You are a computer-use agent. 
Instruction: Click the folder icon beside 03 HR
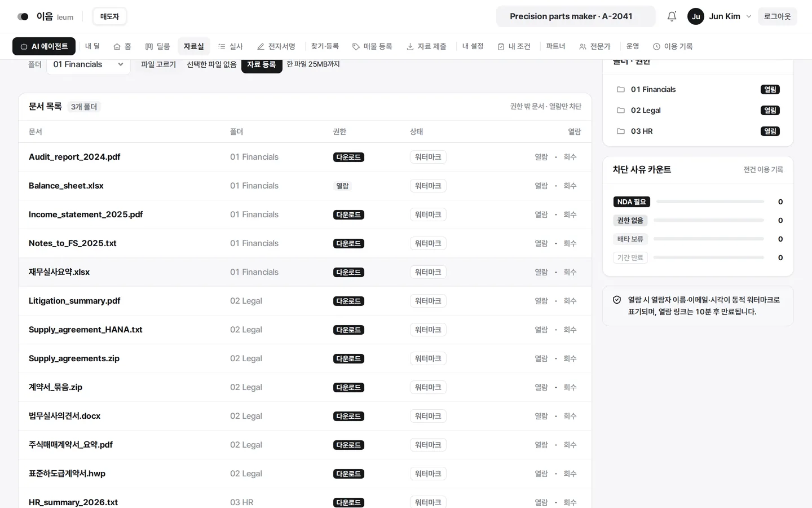(x=621, y=131)
